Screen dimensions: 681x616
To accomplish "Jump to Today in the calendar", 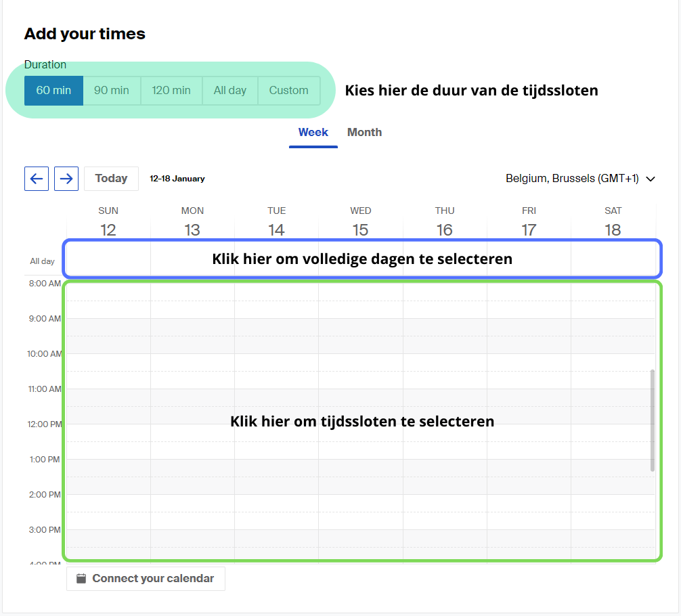I will tap(111, 179).
